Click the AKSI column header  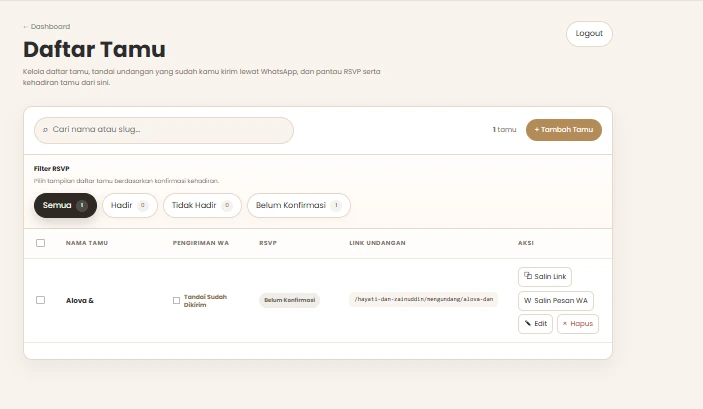526,243
